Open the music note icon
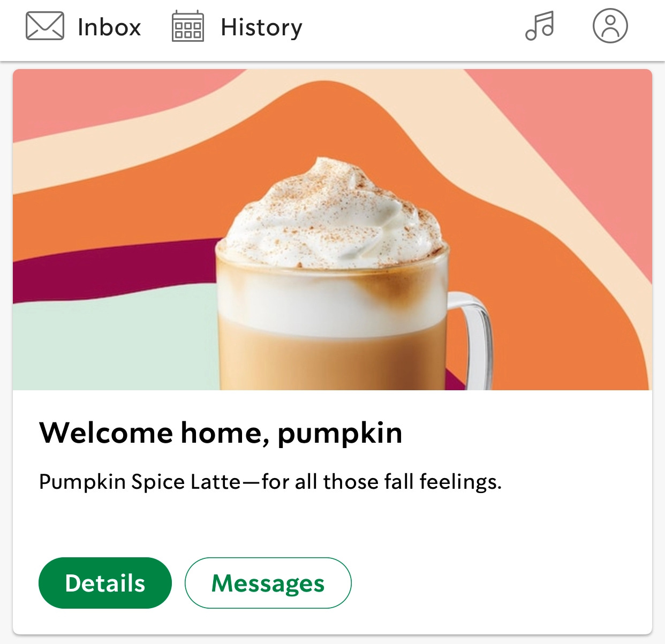The height and width of the screenshot is (644, 665). pos(540,26)
